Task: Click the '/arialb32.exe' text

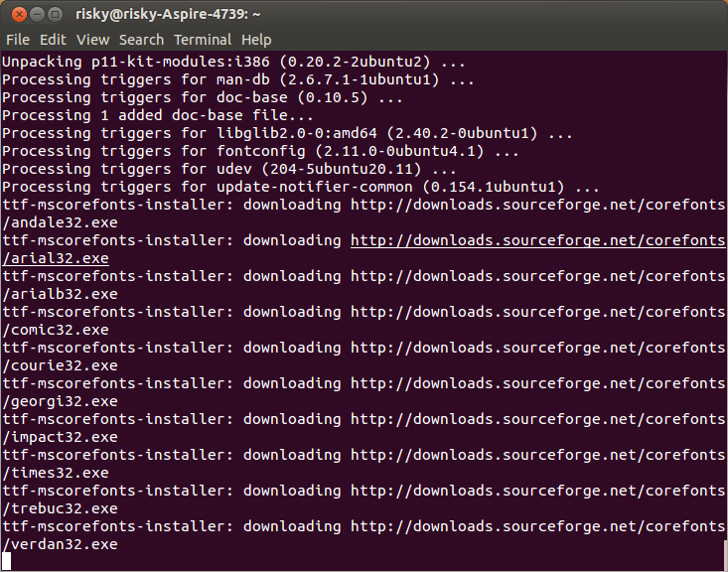Action: click(x=60, y=294)
